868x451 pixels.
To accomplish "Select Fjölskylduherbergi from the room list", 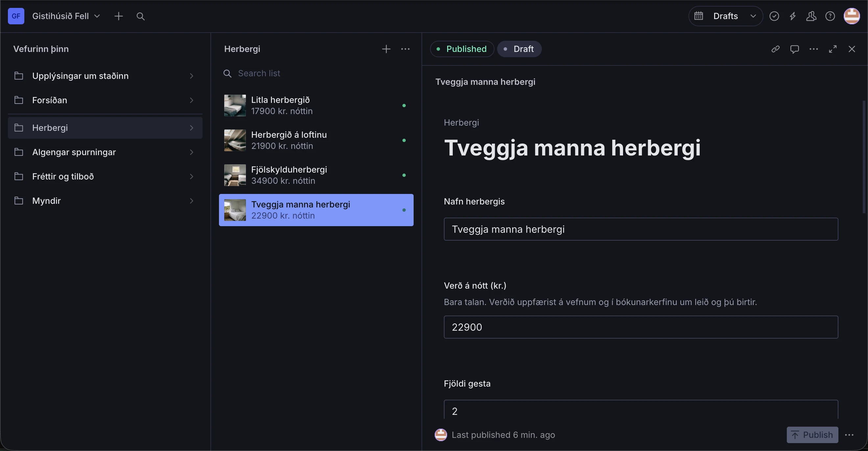I will point(316,175).
